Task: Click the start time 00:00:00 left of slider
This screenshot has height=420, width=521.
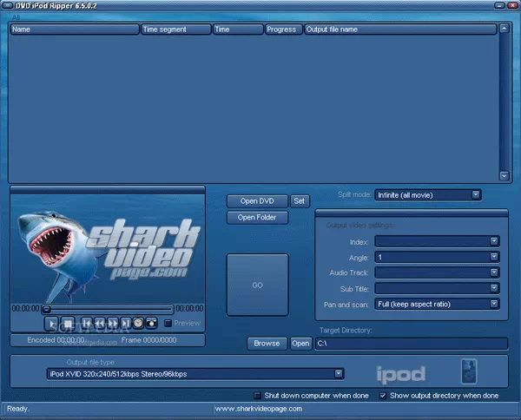Action: click(x=25, y=308)
